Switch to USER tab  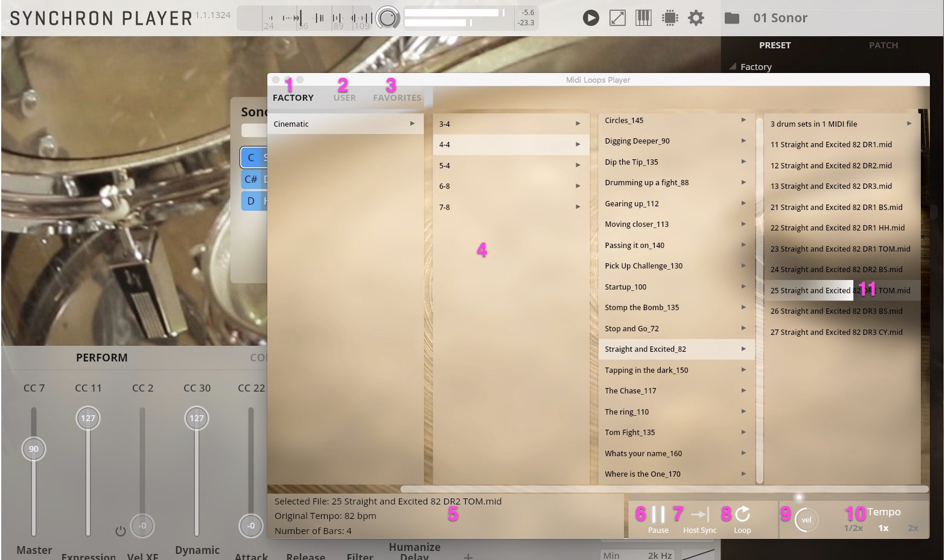point(345,98)
